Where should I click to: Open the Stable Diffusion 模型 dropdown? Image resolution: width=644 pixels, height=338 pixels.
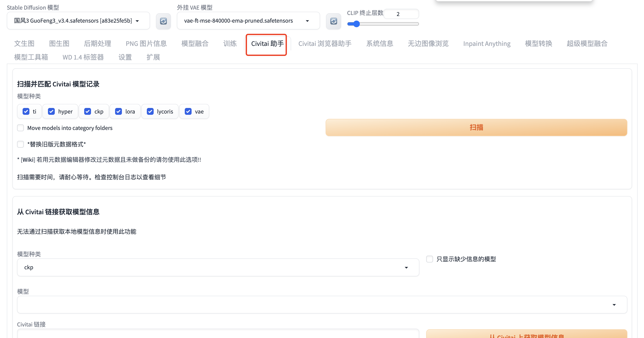pyautogui.click(x=78, y=21)
